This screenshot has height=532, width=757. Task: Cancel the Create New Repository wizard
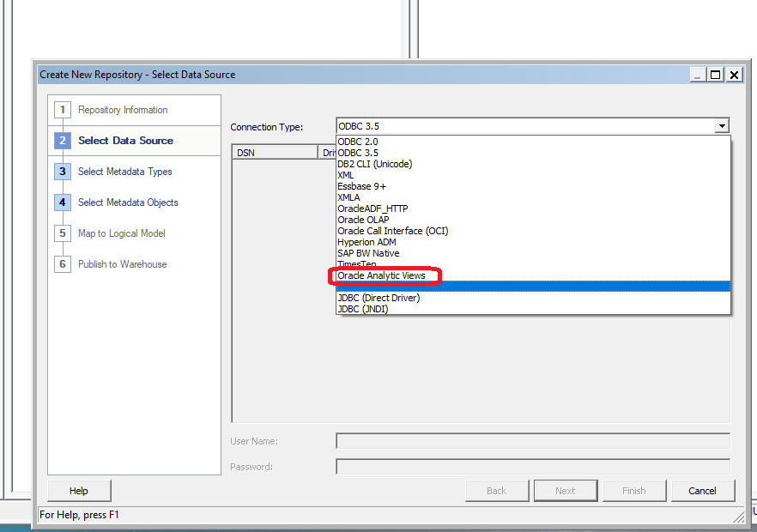click(x=702, y=491)
